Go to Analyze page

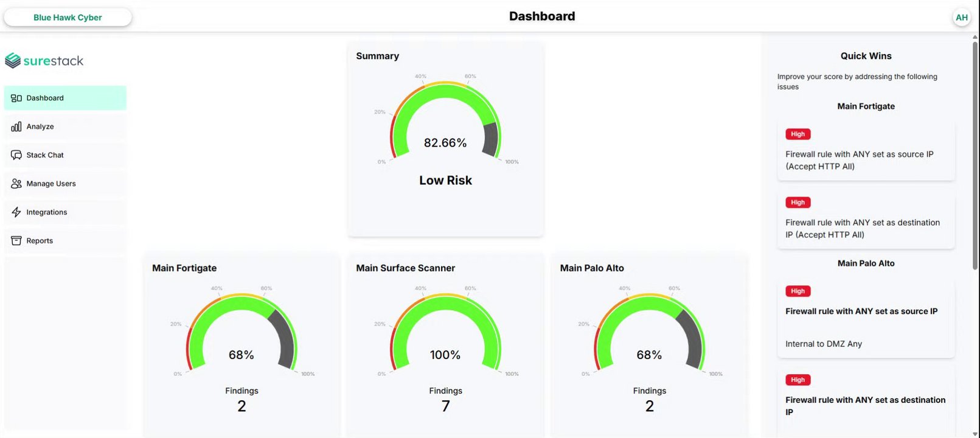click(65, 127)
